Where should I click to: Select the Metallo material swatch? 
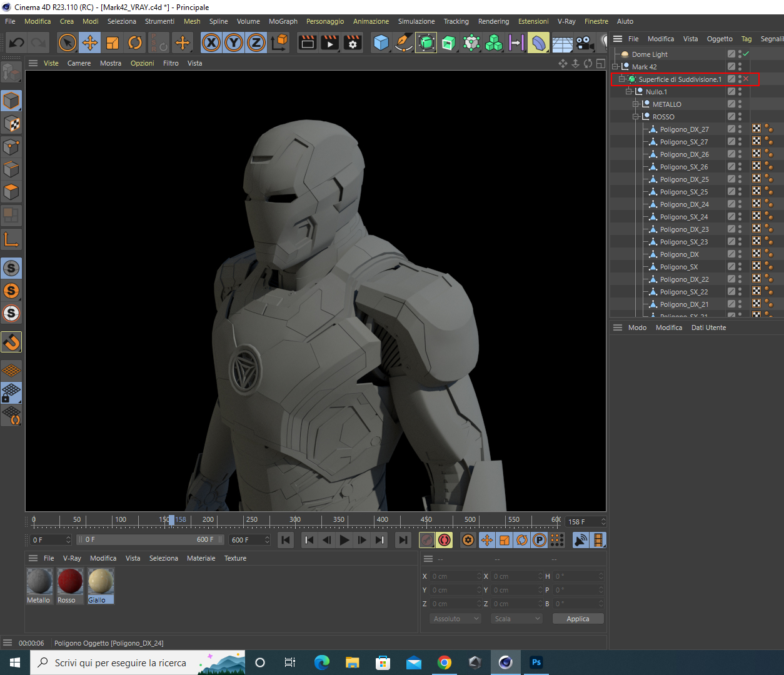tap(39, 586)
